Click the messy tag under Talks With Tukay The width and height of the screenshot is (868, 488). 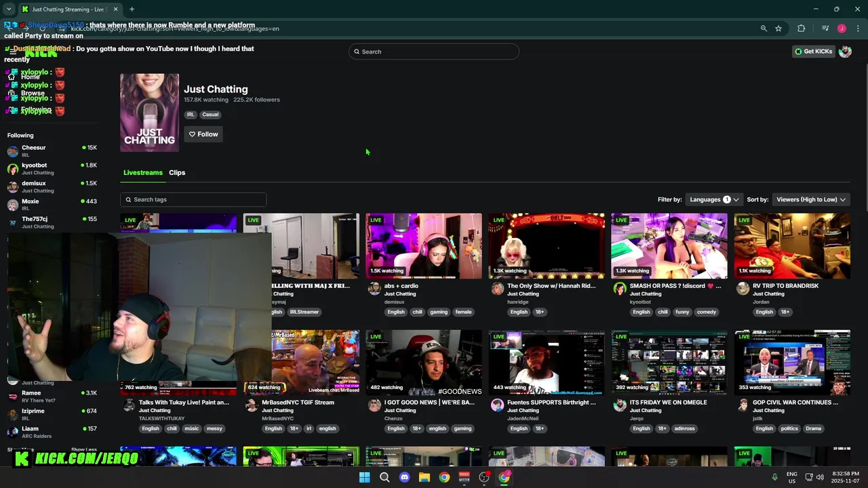214,428
